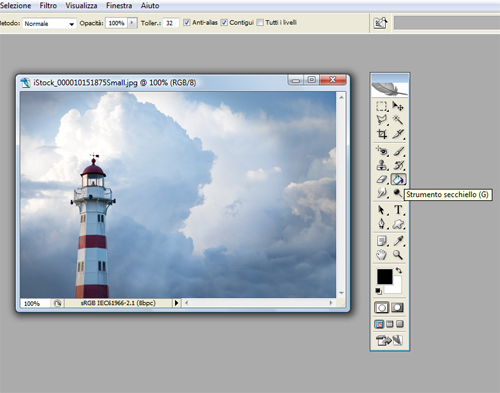Uncheck the Contigui option

click(x=224, y=23)
